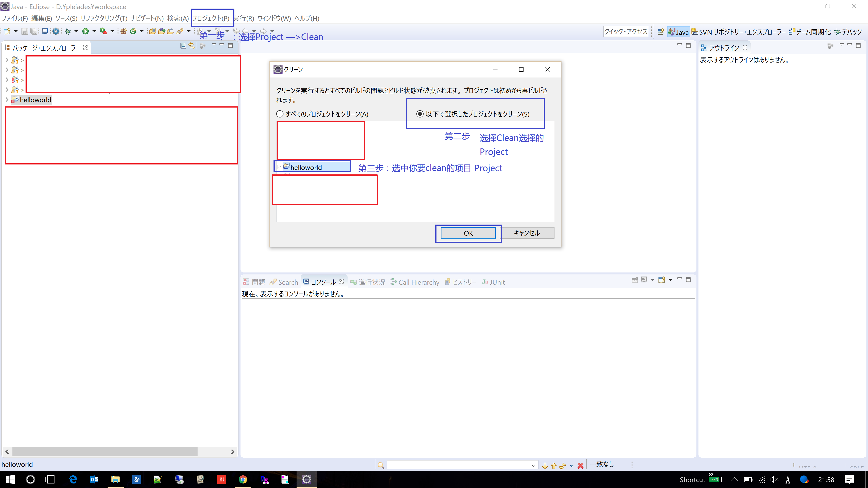The width and height of the screenshot is (868, 488).
Task: Show hidden system tray icons
Action: coord(734,479)
